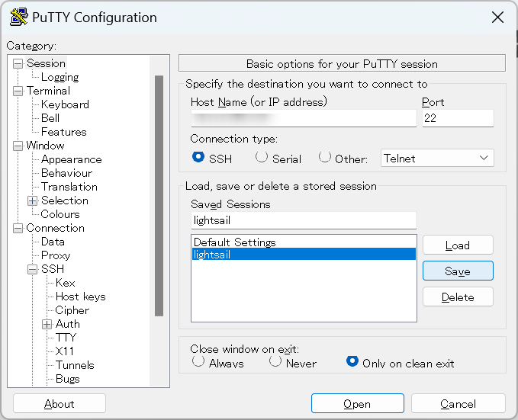Open the TTY category
Screen dimensions: 518x420
(66, 338)
